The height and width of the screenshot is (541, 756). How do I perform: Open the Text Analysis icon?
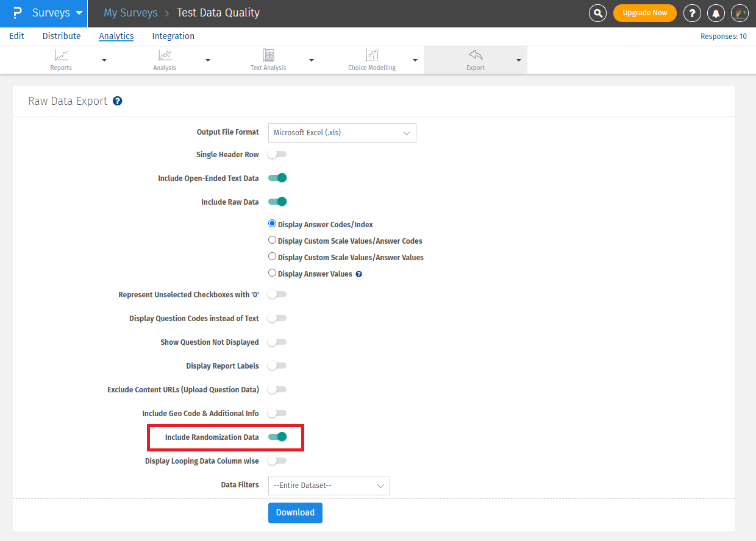(268, 55)
